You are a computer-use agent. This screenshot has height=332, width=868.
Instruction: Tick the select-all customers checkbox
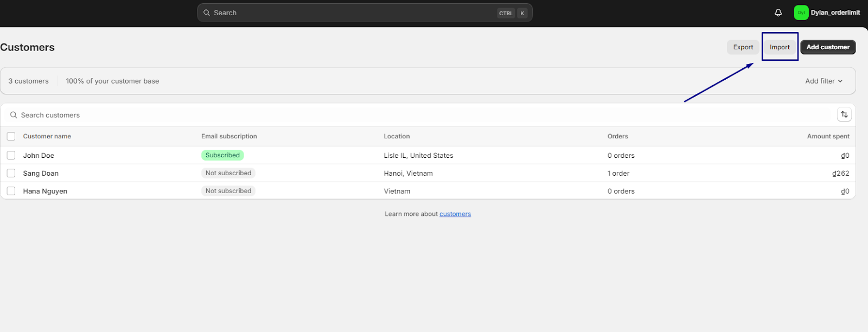(x=11, y=136)
